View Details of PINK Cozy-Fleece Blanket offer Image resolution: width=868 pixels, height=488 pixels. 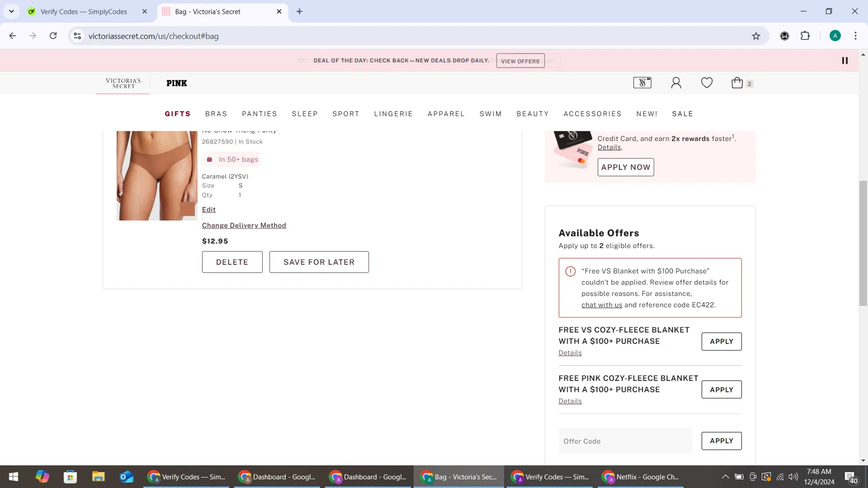click(x=570, y=401)
